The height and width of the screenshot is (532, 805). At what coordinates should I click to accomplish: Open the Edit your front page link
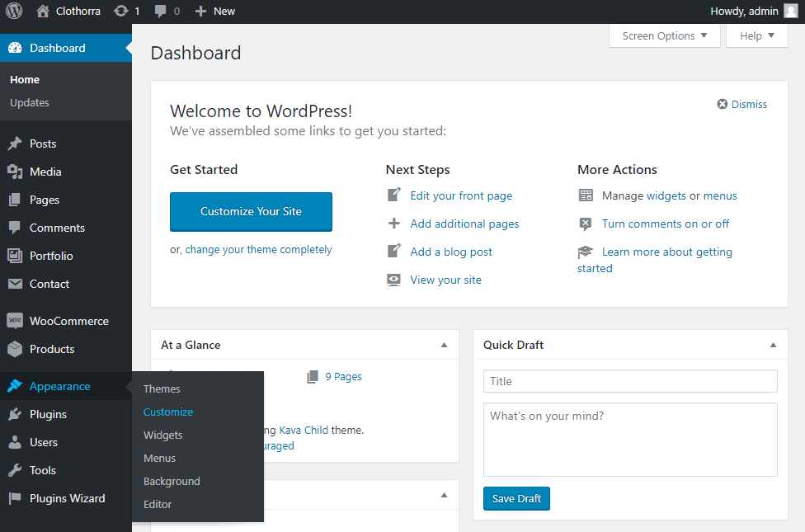click(461, 195)
